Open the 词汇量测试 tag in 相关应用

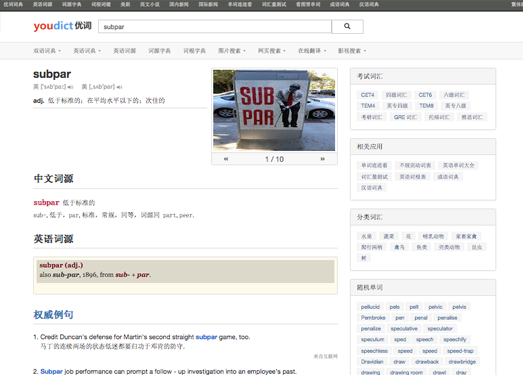coord(374,177)
